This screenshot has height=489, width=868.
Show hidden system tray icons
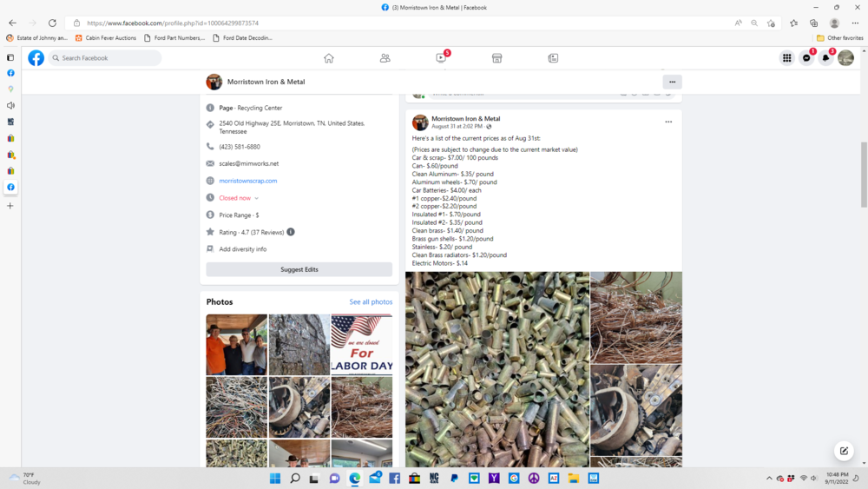click(x=769, y=478)
